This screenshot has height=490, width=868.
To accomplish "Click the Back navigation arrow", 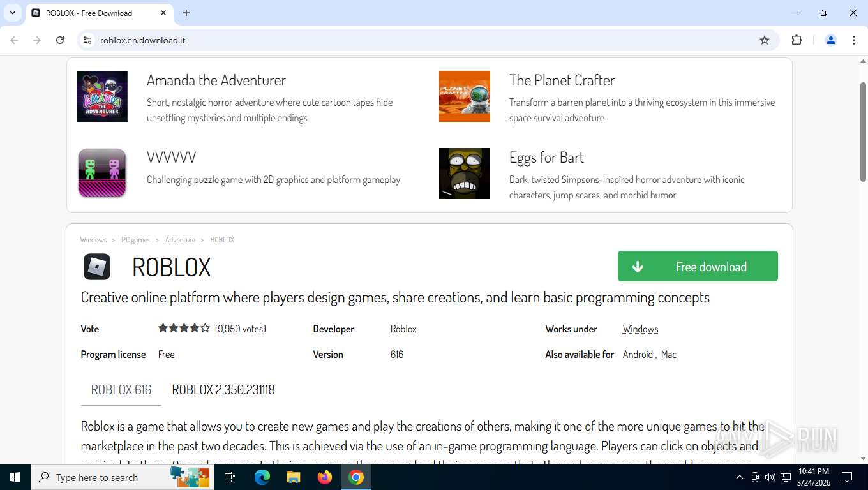I will click(x=14, y=40).
